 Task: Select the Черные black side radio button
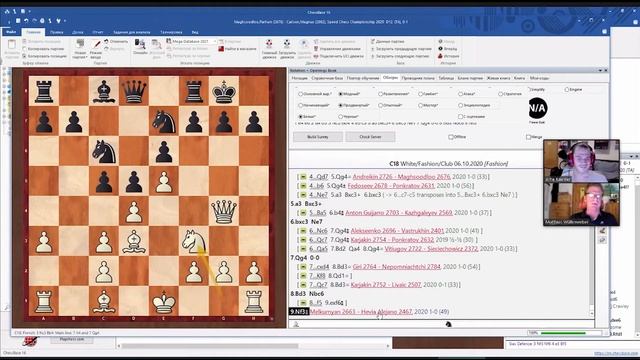coord(341,117)
